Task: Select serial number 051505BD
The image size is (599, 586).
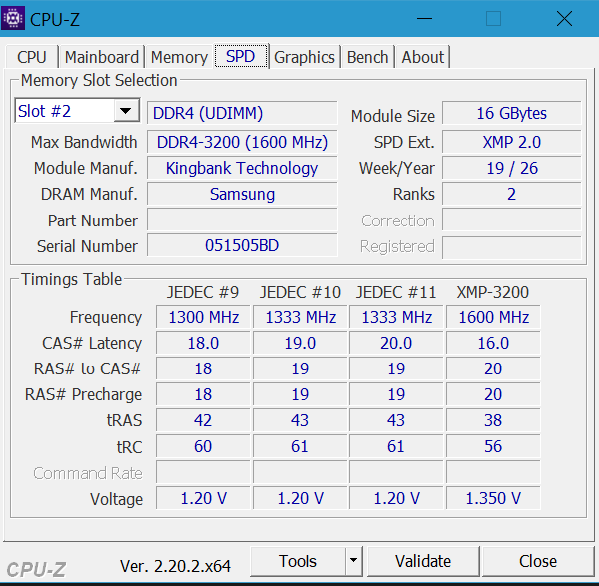Action: click(242, 245)
